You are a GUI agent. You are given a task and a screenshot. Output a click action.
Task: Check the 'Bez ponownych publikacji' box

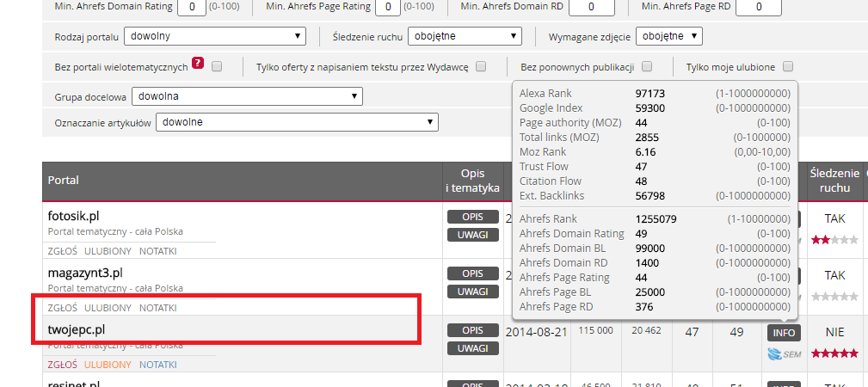point(647,66)
